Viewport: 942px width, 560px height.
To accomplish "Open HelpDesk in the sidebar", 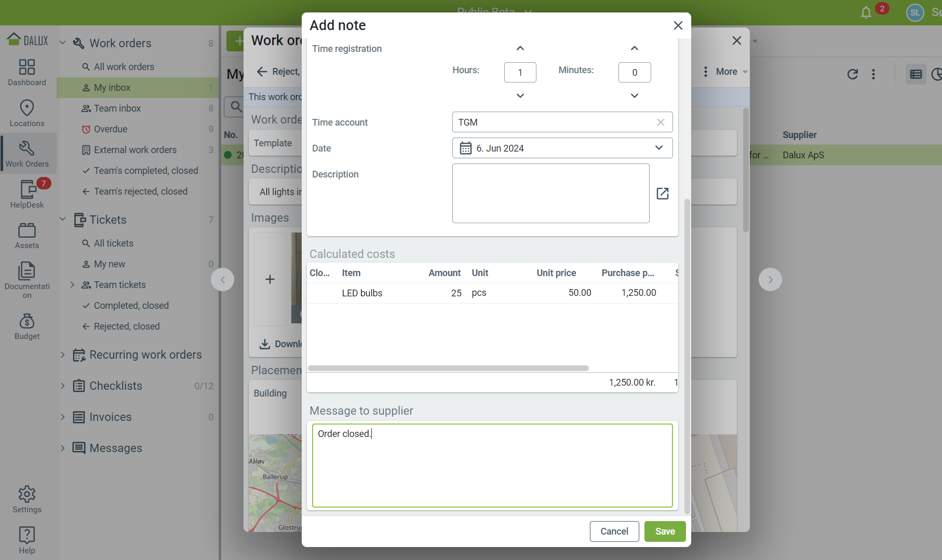I will [x=27, y=194].
